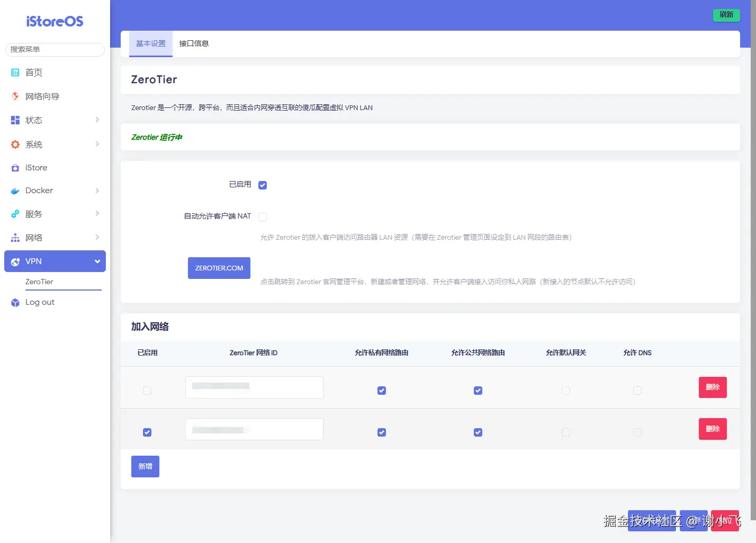Toggle the 已启用 ZeroTier service checkbox
Screen dimensions: 756x543
(263, 185)
